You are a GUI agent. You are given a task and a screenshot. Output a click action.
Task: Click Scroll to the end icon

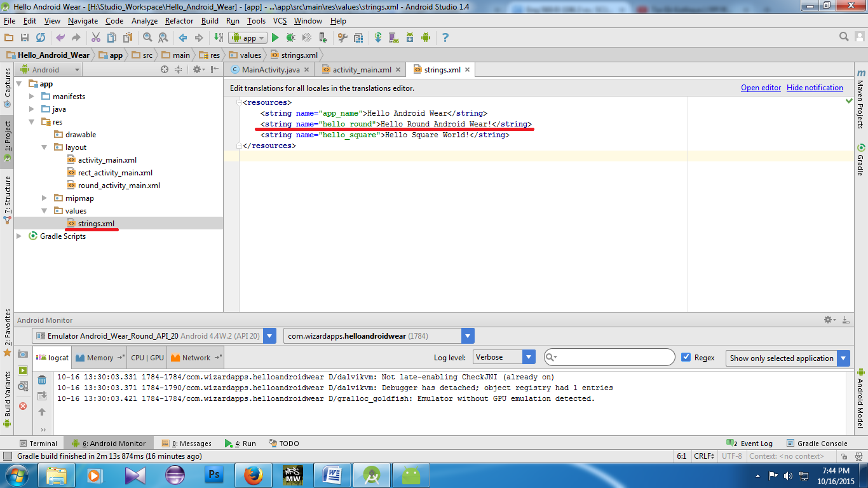tap(42, 396)
